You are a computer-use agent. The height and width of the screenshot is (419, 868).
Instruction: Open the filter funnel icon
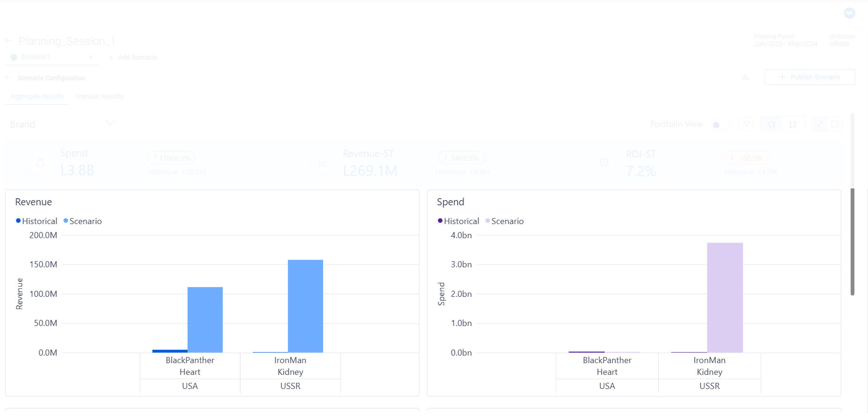point(746,124)
